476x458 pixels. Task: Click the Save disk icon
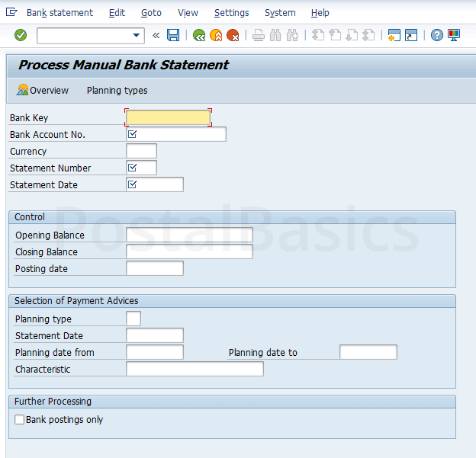click(173, 35)
